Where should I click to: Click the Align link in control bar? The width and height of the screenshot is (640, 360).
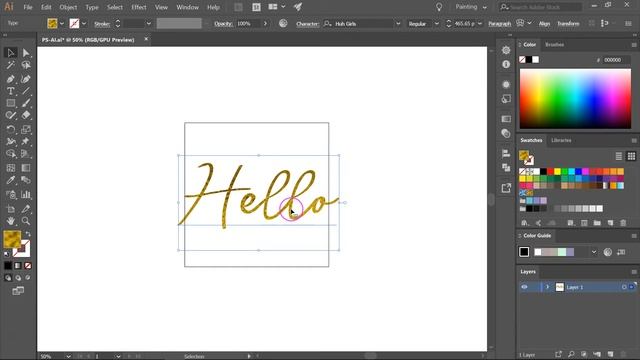[544, 24]
